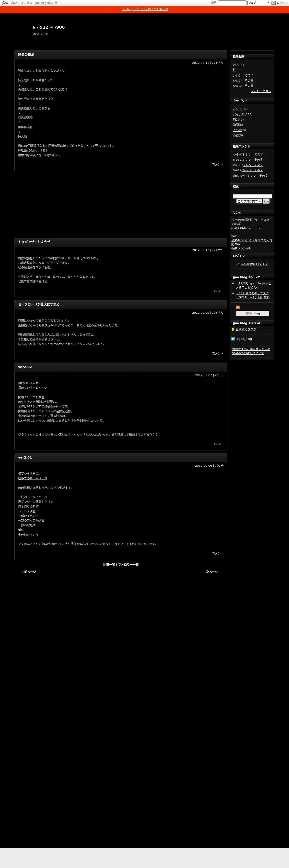
Task: Click the 編集画面にログイン link
Action: tap(255, 264)
